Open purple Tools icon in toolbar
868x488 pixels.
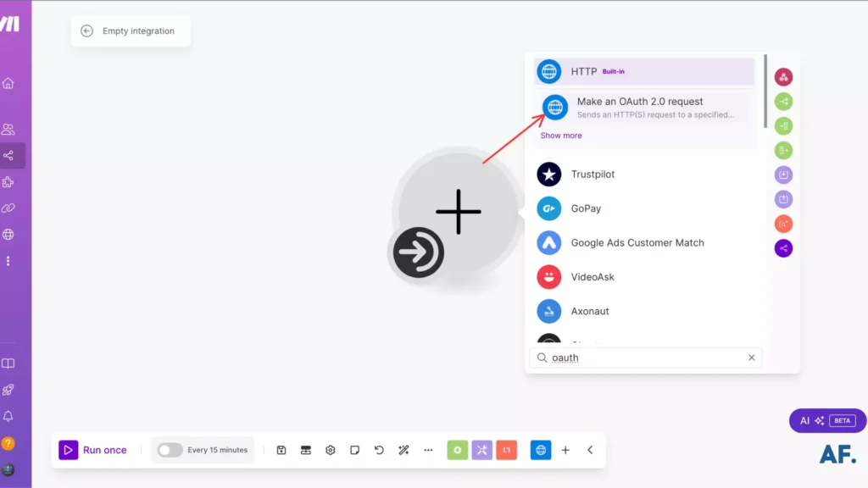(482, 450)
